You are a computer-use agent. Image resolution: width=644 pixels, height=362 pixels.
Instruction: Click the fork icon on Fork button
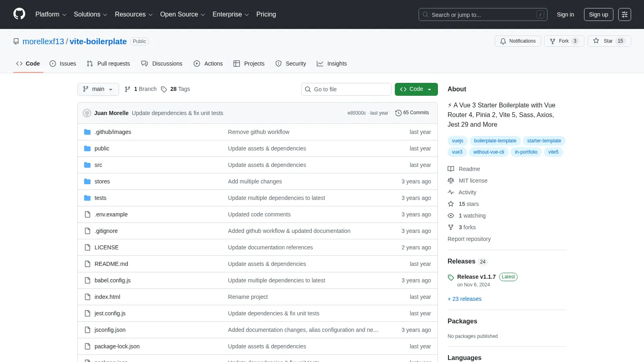click(x=553, y=41)
